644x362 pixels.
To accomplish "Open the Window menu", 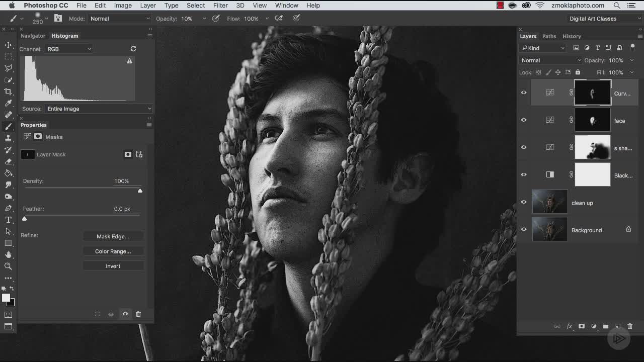I will 287,6.
